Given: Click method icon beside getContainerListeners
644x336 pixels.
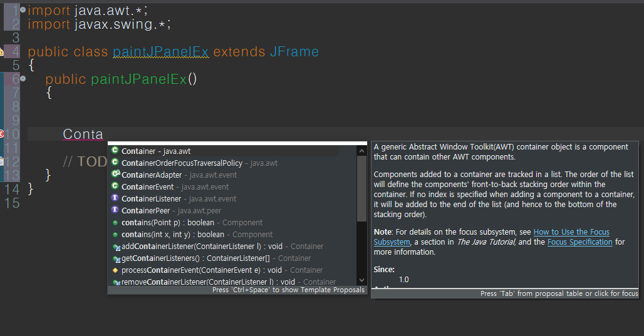Looking at the screenshot, I should [x=117, y=259].
